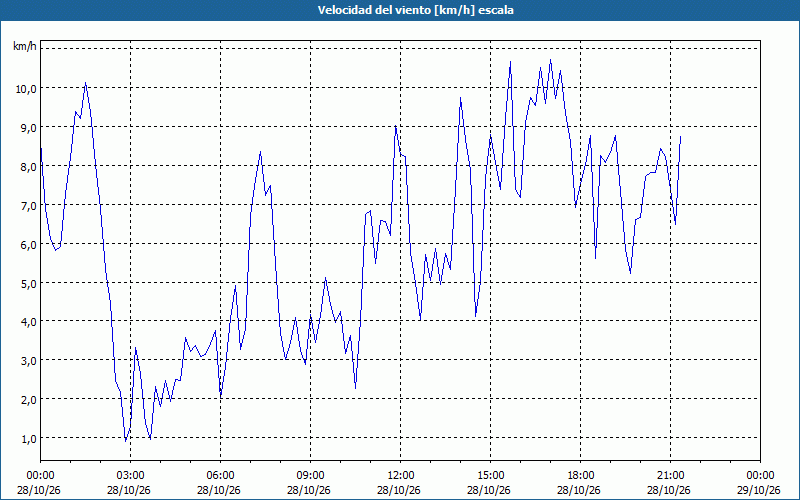Select the 29/10/26 end date label
The height and width of the screenshot is (500, 800).
[760, 490]
